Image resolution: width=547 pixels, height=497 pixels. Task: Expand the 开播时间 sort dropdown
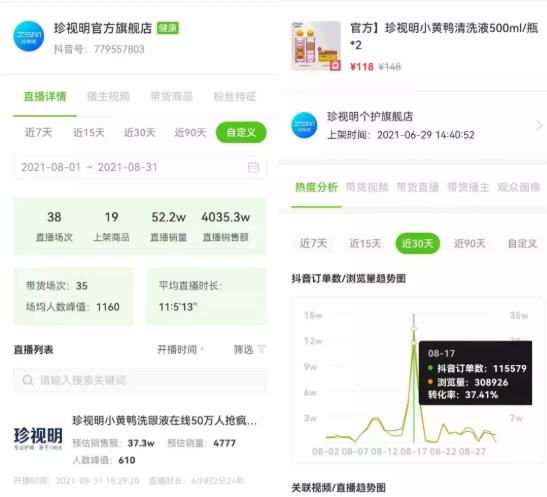tap(180, 349)
